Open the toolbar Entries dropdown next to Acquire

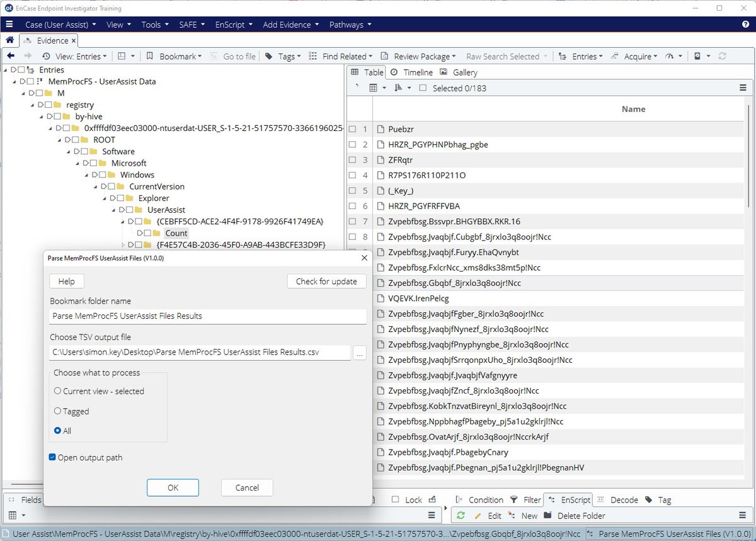click(581, 56)
